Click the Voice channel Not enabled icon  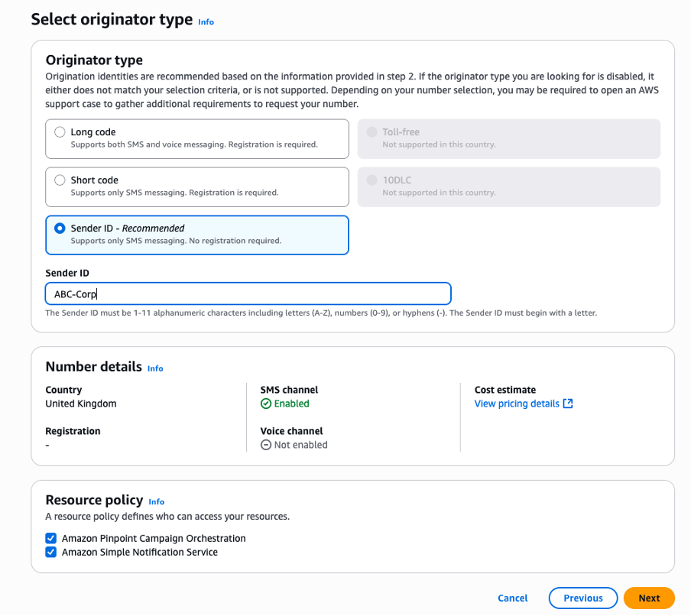266,445
